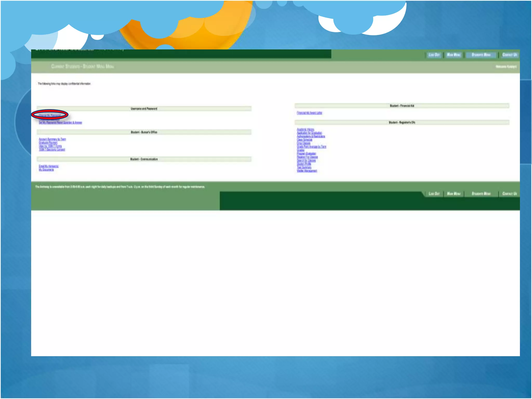532x399 pixels.
Task: Click Email My Advisor(s) link
Action: (x=49, y=166)
